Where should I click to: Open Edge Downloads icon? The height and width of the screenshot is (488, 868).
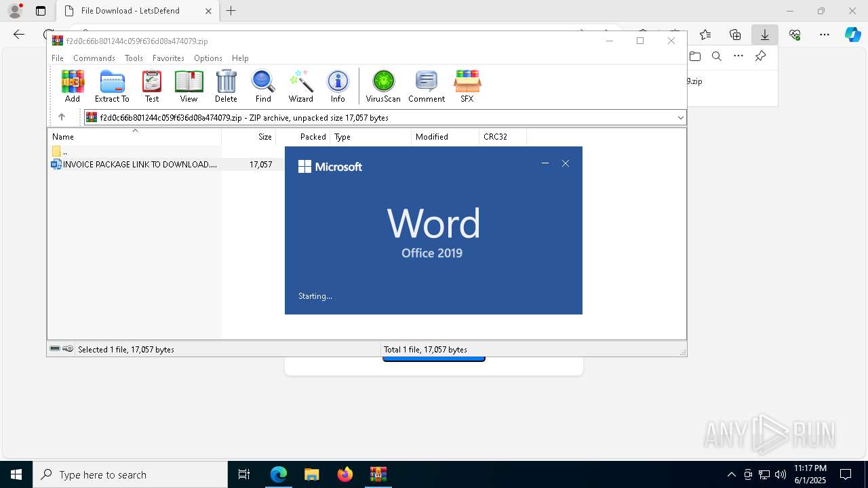(765, 35)
